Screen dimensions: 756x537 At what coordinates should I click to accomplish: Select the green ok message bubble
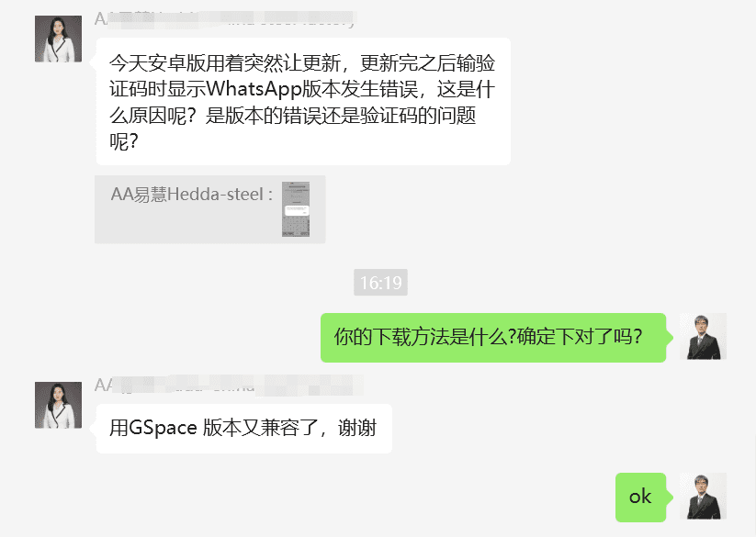(x=641, y=497)
